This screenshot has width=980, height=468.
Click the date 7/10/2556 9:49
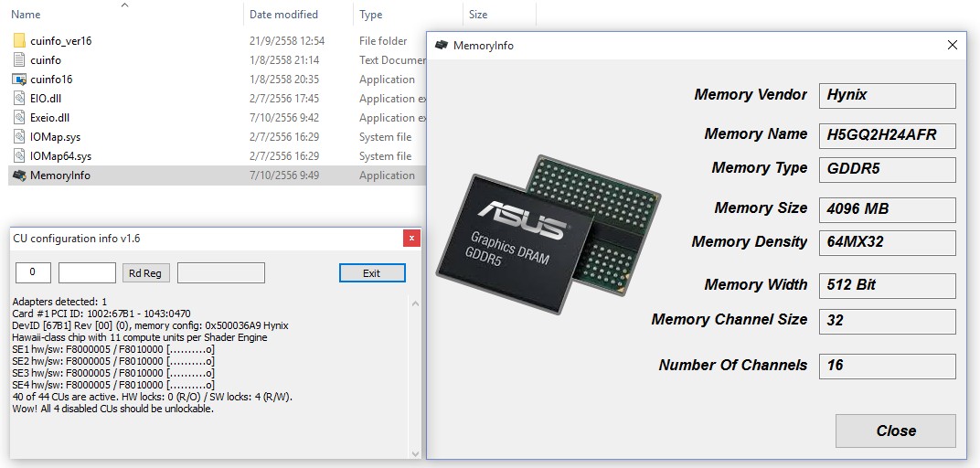[284, 175]
